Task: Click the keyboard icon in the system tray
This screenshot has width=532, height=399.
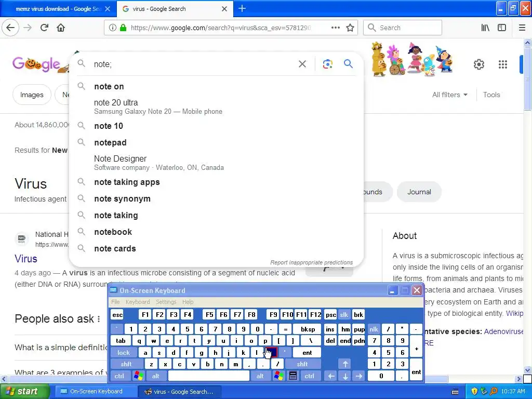Action: [x=455, y=392]
